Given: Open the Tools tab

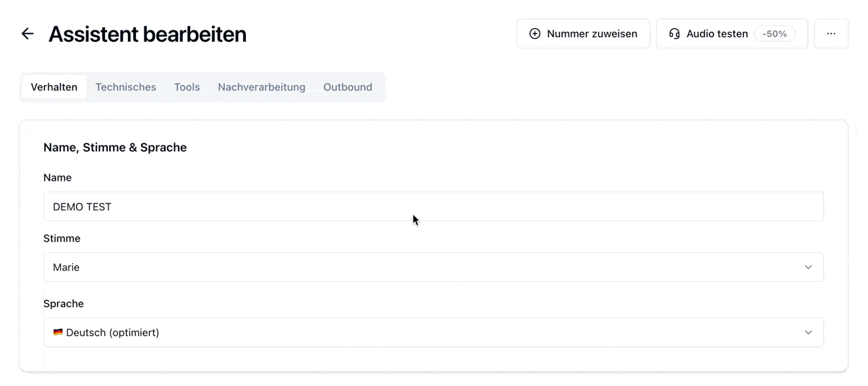Looking at the screenshot, I should pos(187,87).
